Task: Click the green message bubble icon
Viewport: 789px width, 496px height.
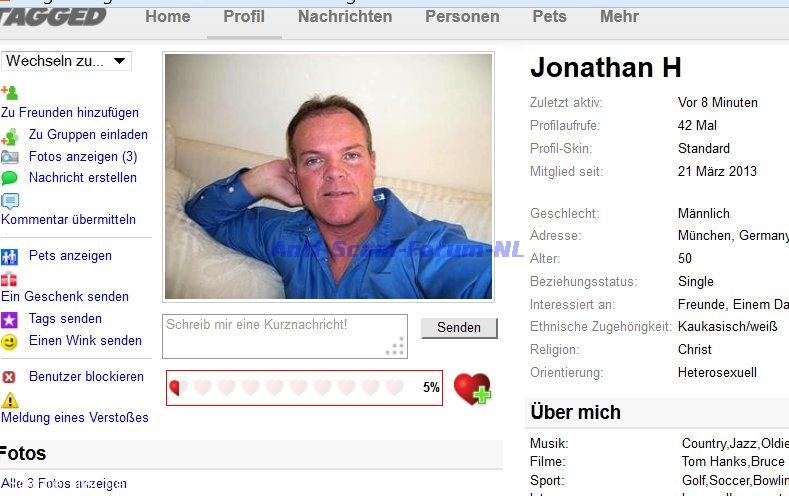Action: coord(10,178)
